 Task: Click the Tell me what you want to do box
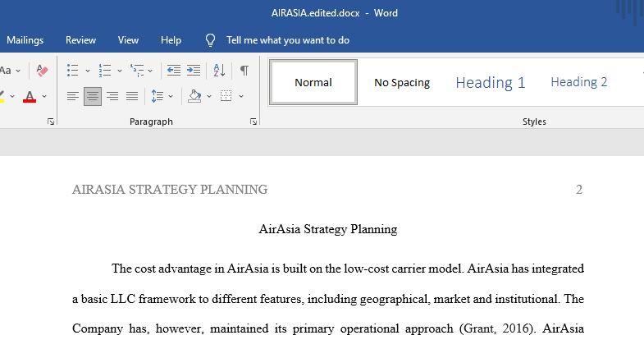click(287, 40)
